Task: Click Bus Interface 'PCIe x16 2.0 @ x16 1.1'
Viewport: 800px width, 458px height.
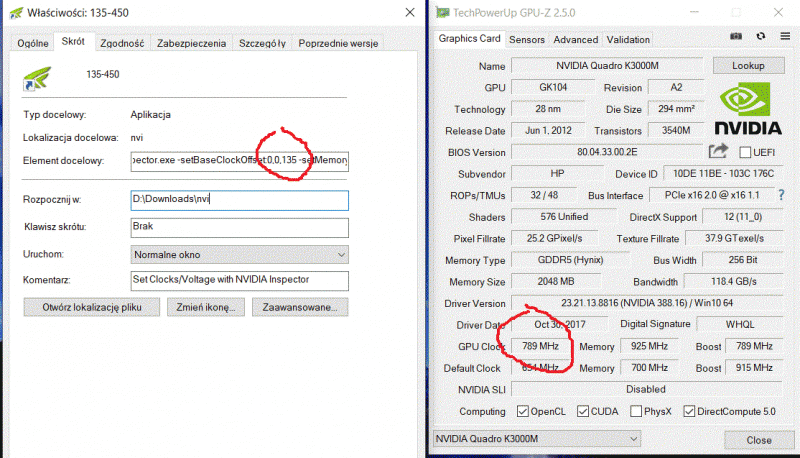Action: tap(712, 195)
